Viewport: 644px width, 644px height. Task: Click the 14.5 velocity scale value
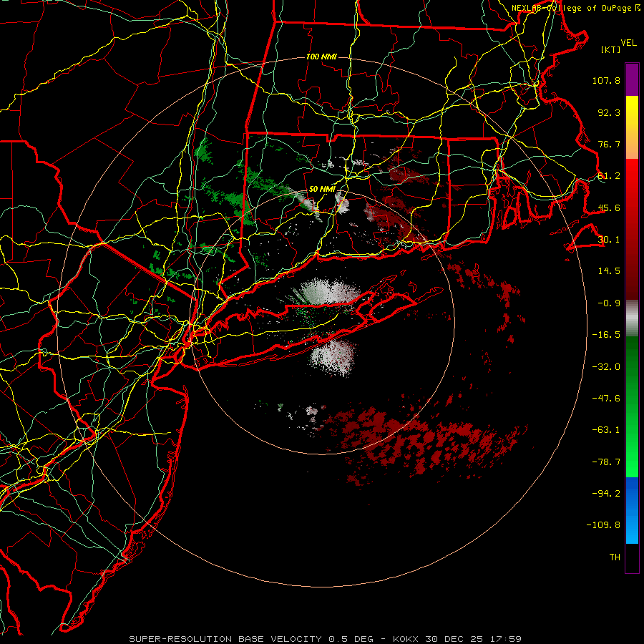609,271
